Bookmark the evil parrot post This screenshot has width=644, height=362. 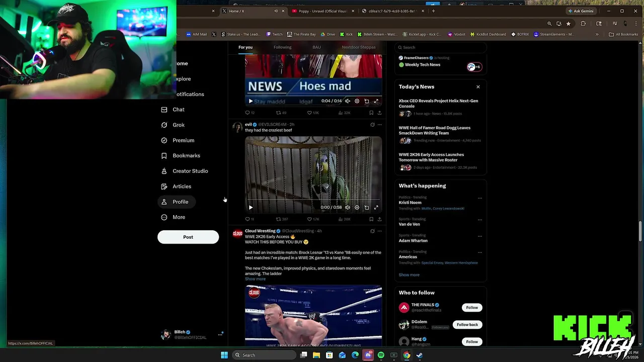[x=371, y=219]
